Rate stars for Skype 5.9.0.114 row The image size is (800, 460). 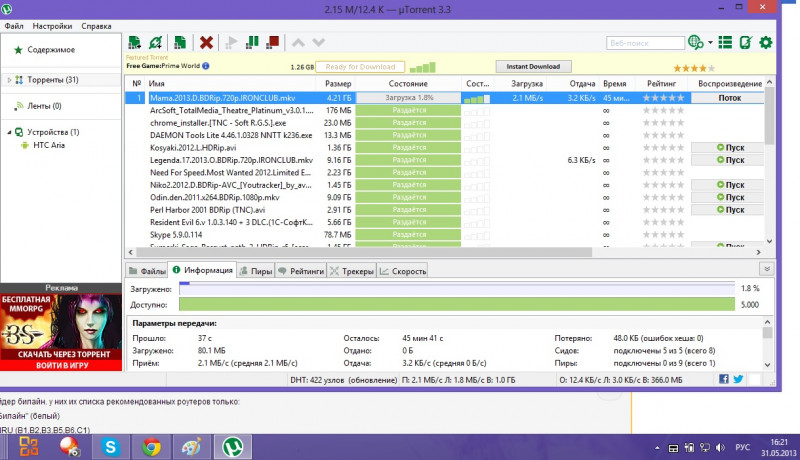pos(663,235)
